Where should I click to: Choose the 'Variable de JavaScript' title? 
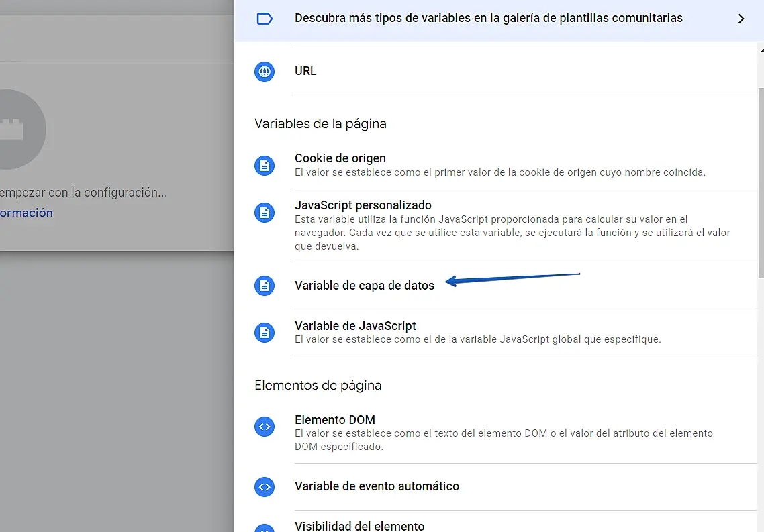(x=355, y=326)
